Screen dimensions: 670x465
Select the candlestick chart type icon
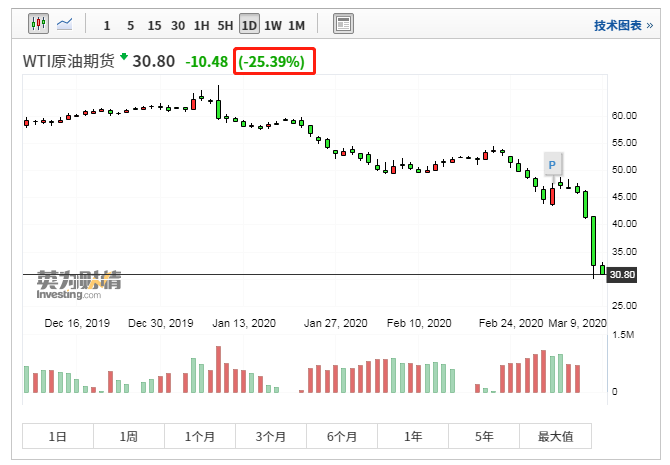coord(39,23)
